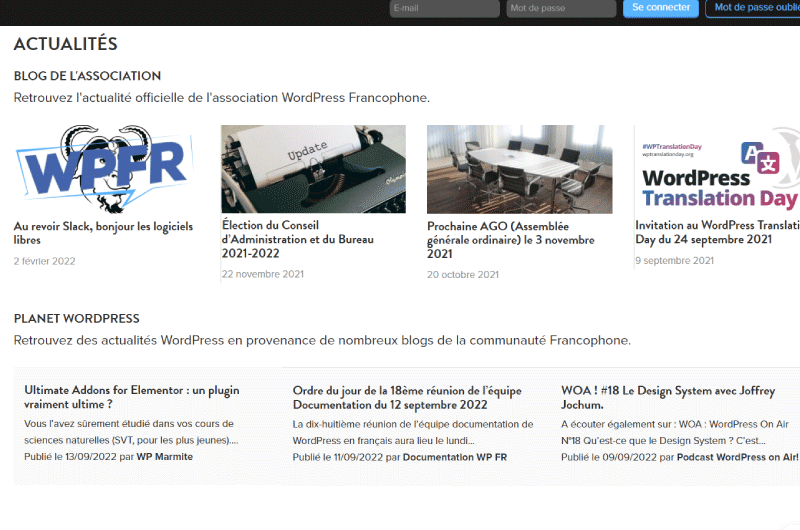Open Ordre du jour de la 18ème réunion article
The width and height of the screenshot is (800, 530).
[x=407, y=397]
